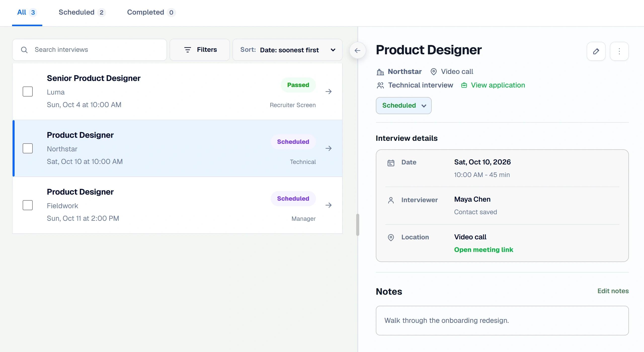Click the people icon before Technical interview
Viewport: 644px width, 352px height.
coord(380,85)
